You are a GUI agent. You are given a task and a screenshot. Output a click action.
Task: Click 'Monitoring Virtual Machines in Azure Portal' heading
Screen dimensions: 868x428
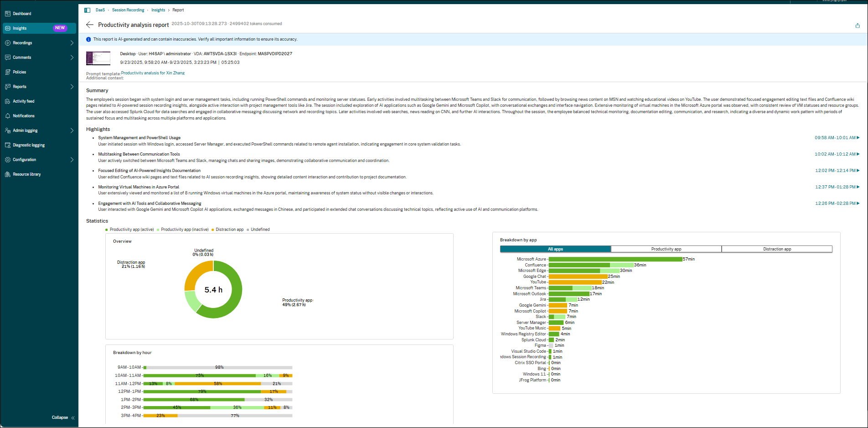[x=139, y=187]
